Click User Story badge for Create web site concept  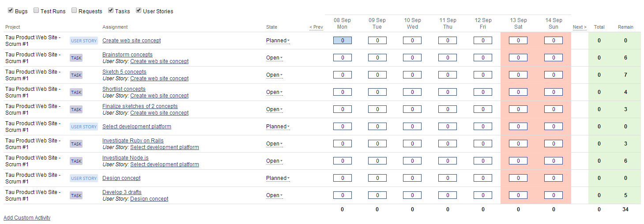tap(84, 41)
